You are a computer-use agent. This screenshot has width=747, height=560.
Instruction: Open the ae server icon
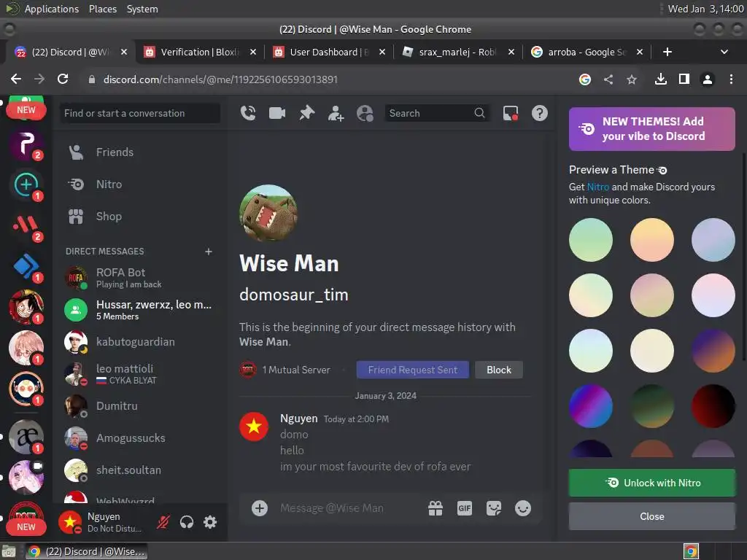point(26,437)
